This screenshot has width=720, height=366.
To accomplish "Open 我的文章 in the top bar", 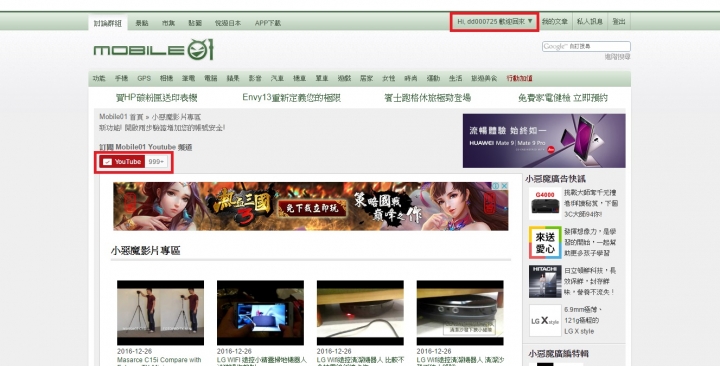I will (555, 22).
